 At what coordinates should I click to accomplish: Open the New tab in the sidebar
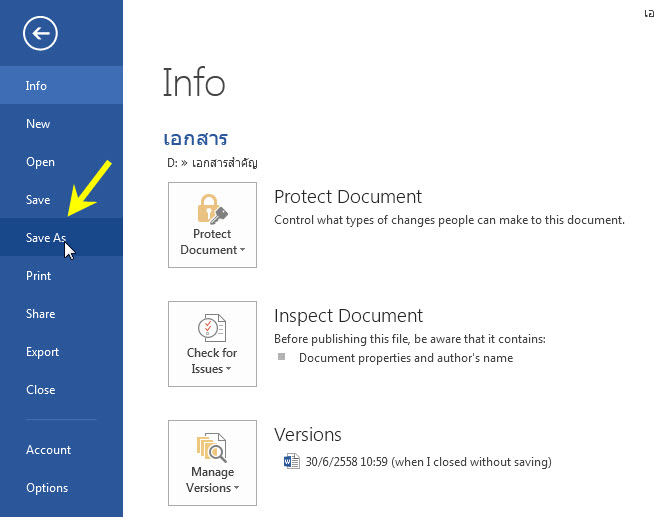pos(61,124)
